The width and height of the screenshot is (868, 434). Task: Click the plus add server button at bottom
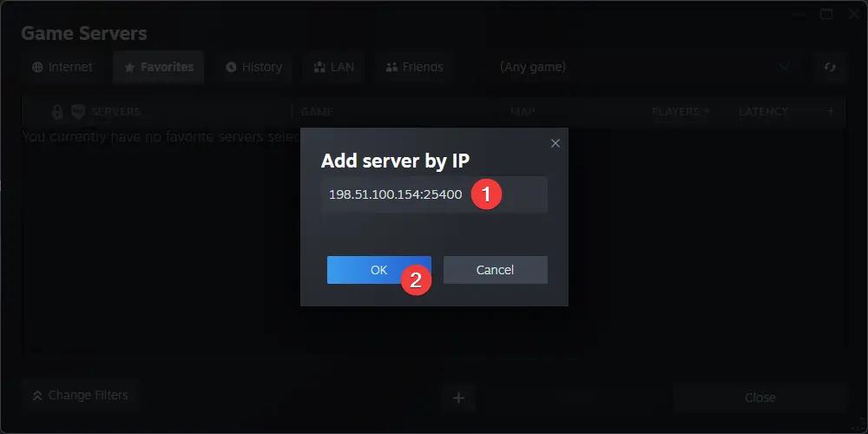pyautogui.click(x=458, y=398)
